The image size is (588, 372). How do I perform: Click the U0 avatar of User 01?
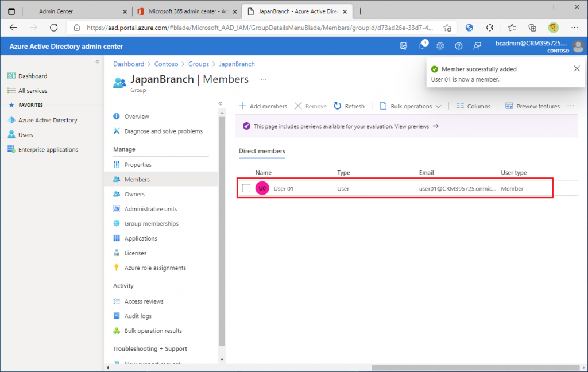[262, 188]
